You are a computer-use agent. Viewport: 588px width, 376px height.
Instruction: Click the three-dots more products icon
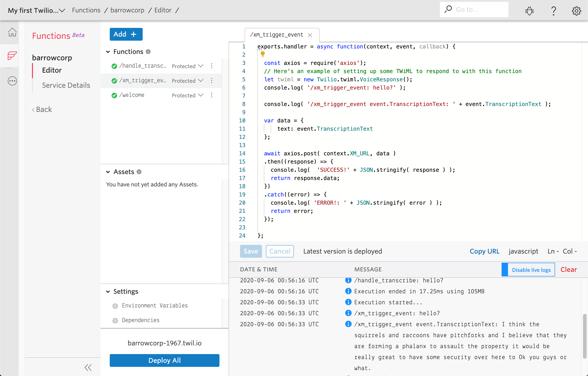pyautogui.click(x=12, y=81)
